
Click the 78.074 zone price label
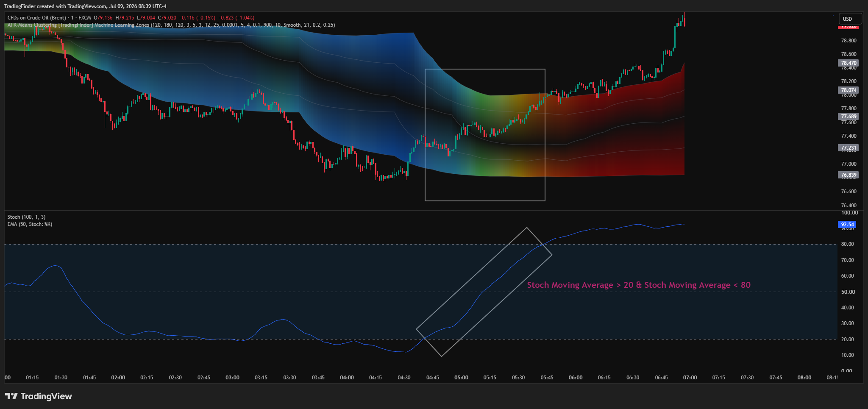click(849, 90)
